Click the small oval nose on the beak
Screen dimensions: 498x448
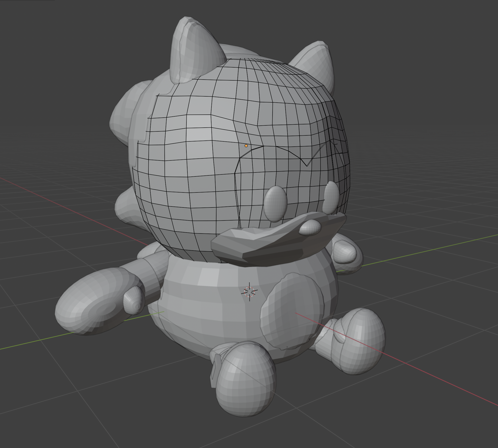[310, 227]
